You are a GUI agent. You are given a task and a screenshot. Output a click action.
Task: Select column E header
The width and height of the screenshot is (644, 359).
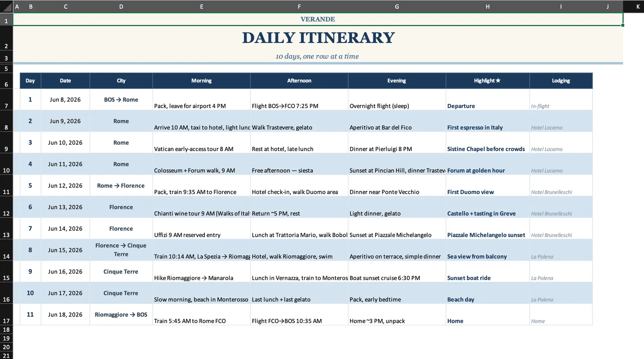tap(201, 6)
